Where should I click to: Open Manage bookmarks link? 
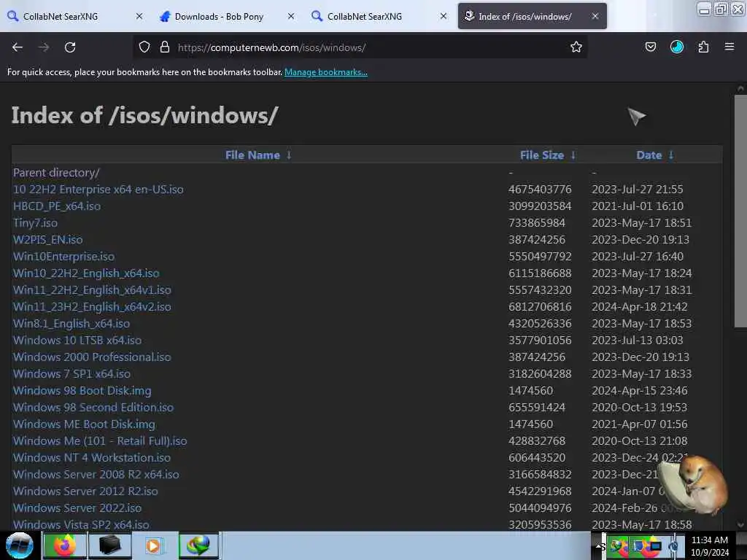point(326,72)
